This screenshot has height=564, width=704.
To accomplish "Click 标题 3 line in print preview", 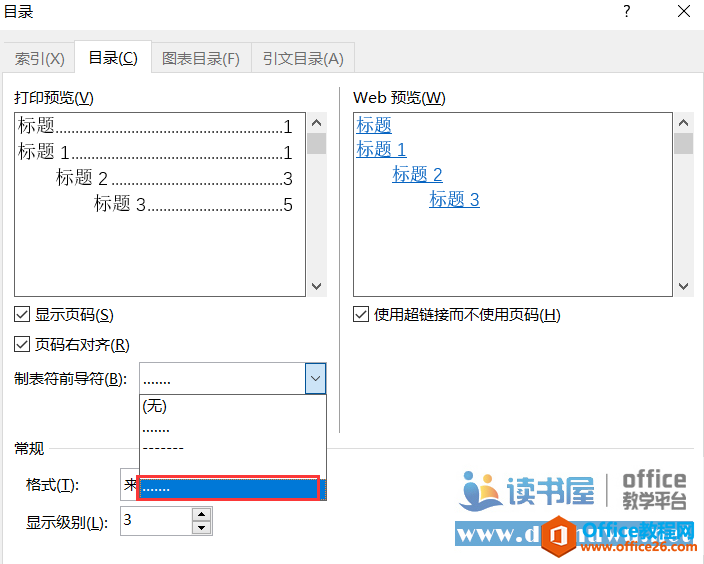I will click(x=193, y=203).
